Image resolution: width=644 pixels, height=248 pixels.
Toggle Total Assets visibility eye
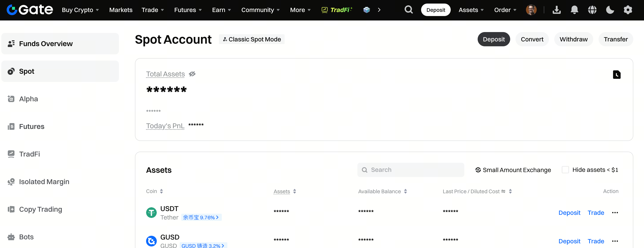tap(192, 74)
